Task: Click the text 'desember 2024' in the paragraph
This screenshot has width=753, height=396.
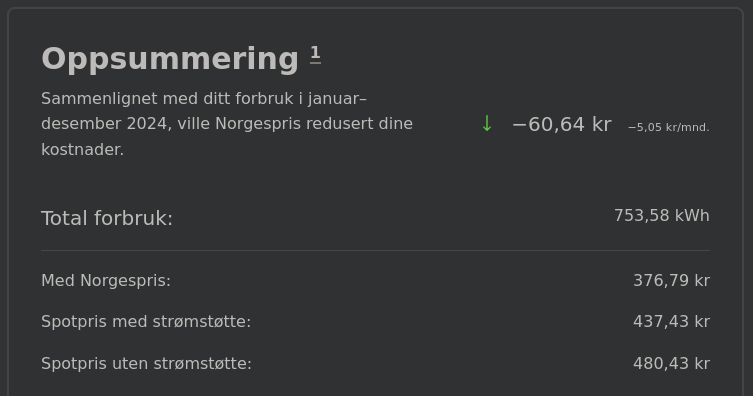Action: (x=104, y=124)
